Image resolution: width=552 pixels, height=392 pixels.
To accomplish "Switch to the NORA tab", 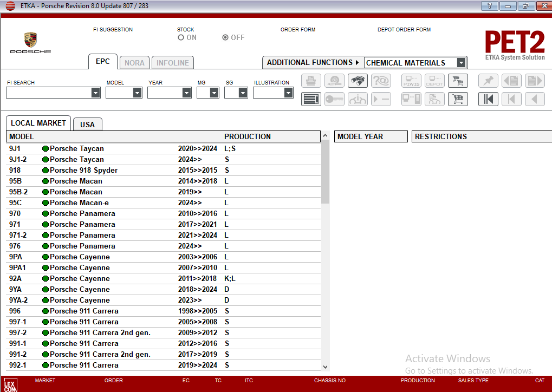I will [134, 63].
